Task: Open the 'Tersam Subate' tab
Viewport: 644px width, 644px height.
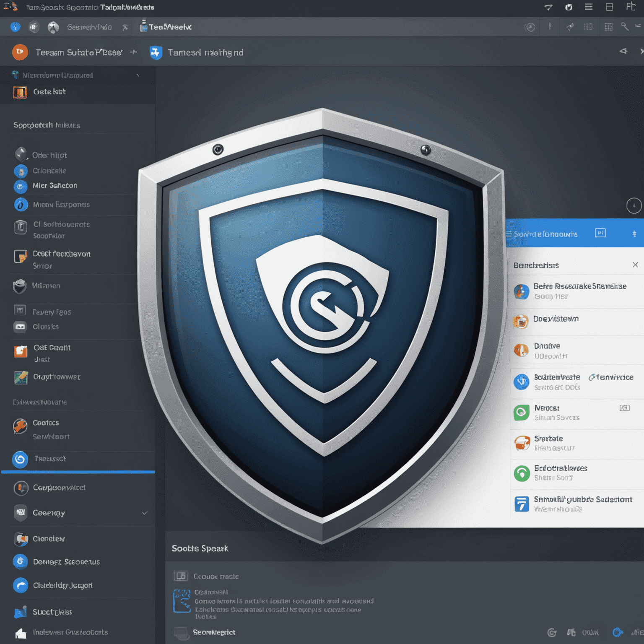Action: pyautogui.click(x=79, y=52)
